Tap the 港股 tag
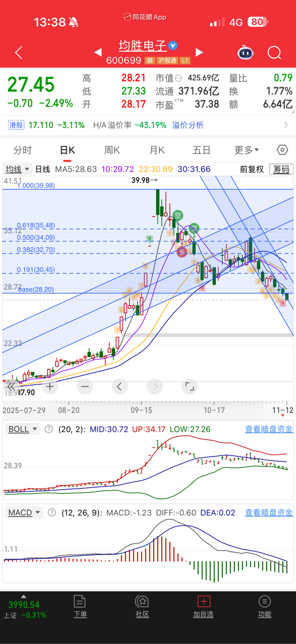296x644 pixels. click(16, 125)
